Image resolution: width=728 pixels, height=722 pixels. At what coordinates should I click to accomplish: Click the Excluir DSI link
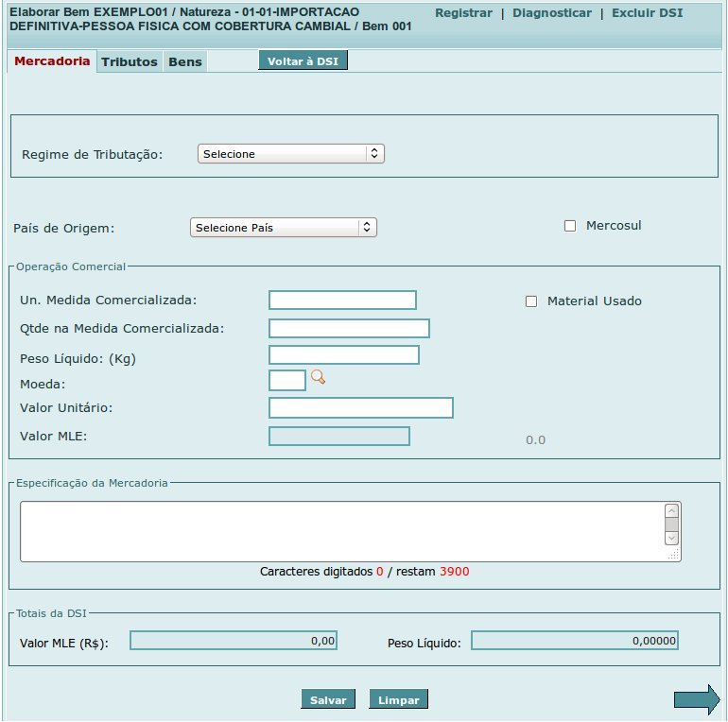647,13
